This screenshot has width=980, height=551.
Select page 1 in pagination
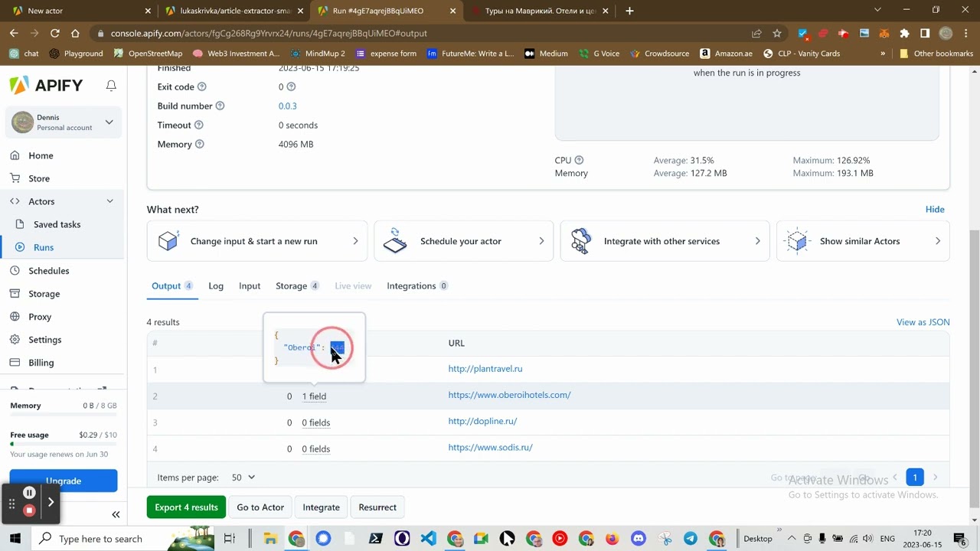point(915,477)
